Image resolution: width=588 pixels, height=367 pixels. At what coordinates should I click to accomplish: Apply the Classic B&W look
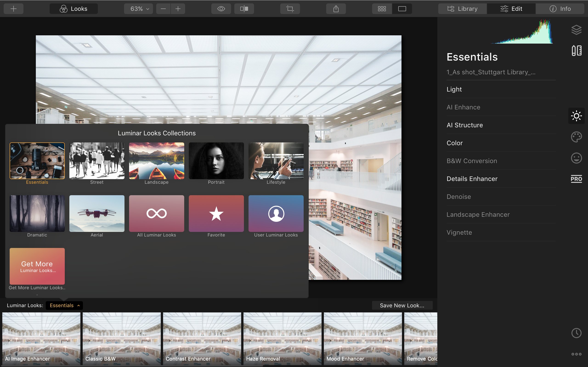point(122,338)
